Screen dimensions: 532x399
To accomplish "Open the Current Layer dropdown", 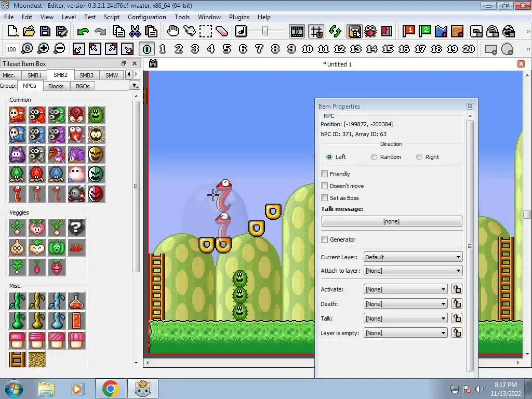I will 413,257.
